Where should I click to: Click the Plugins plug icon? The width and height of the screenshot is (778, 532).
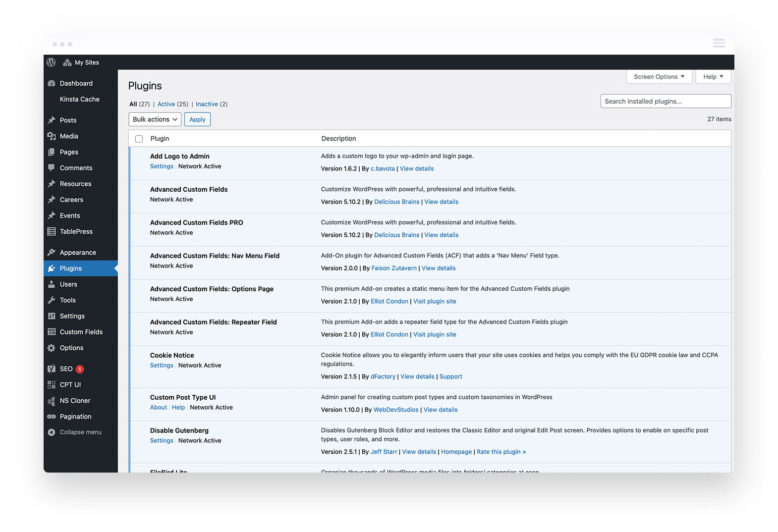click(x=52, y=268)
